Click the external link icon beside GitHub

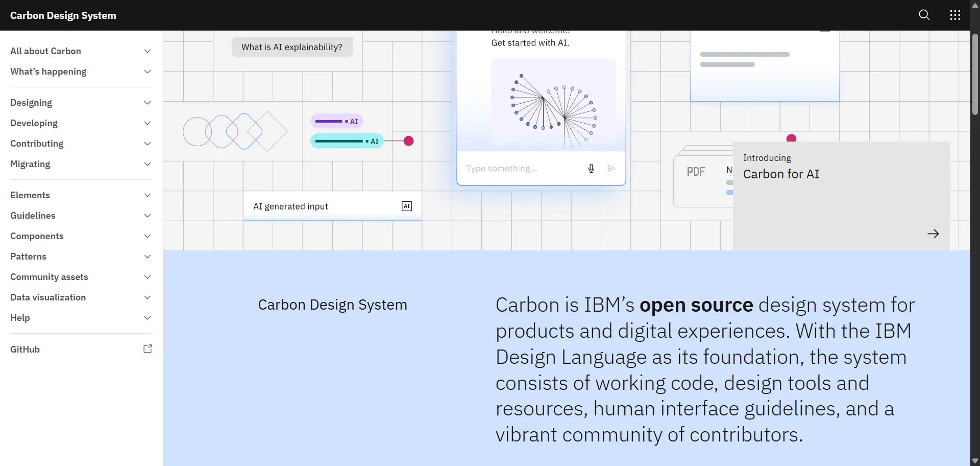coord(148,349)
